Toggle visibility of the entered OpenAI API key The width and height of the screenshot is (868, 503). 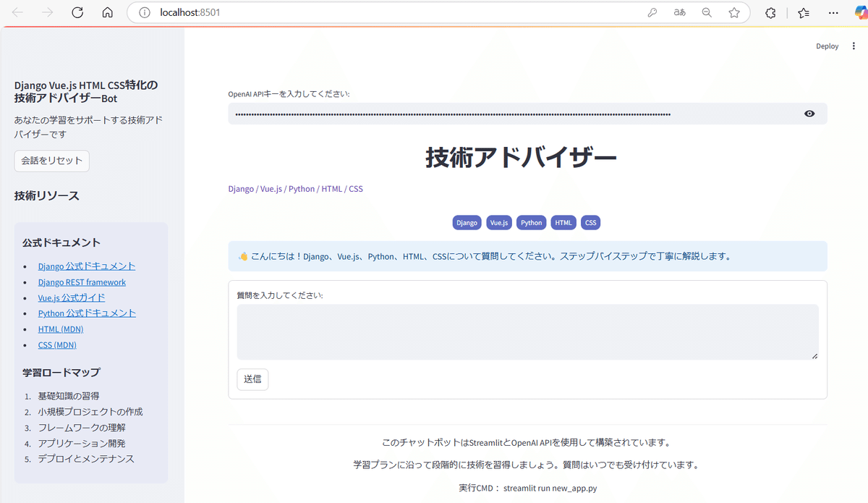tap(809, 113)
